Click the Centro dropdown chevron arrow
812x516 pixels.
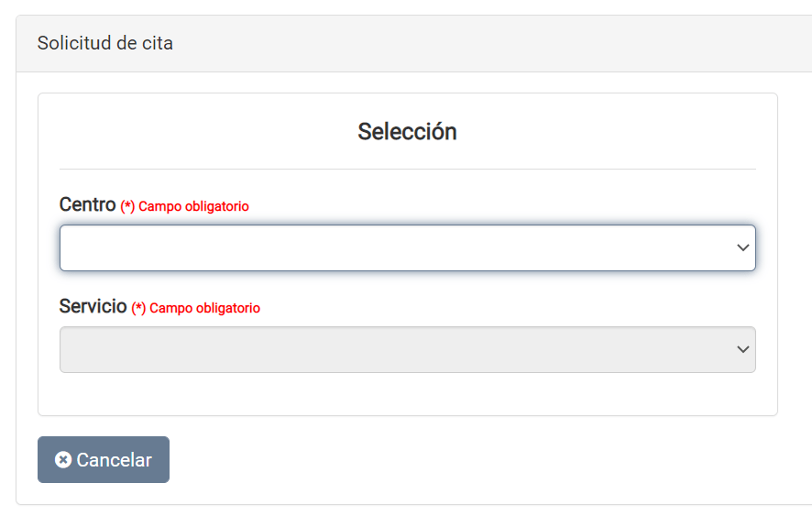coord(743,248)
